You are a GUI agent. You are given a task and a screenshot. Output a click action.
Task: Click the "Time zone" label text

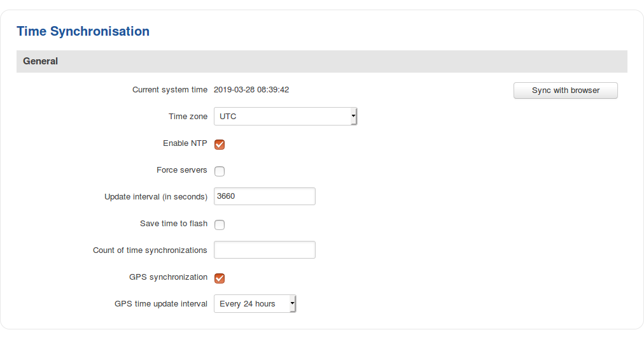pyautogui.click(x=188, y=117)
